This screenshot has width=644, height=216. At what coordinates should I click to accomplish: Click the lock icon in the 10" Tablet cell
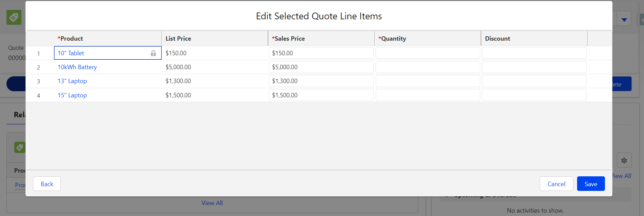coord(153,53)
